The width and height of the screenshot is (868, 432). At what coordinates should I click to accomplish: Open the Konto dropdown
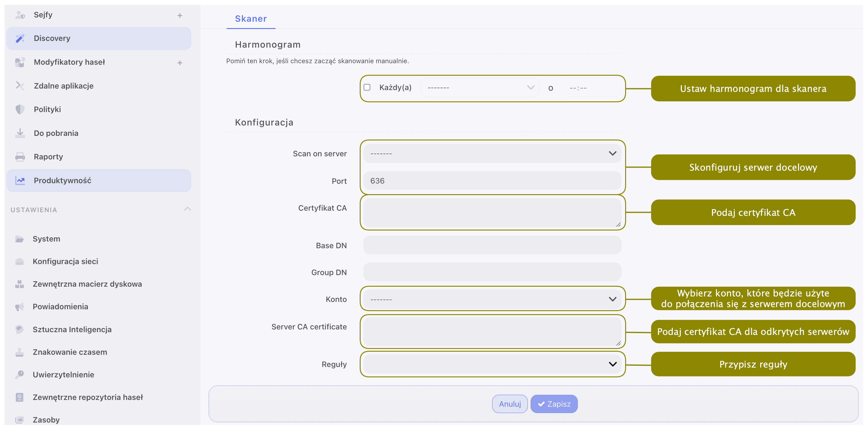point(492,299)
